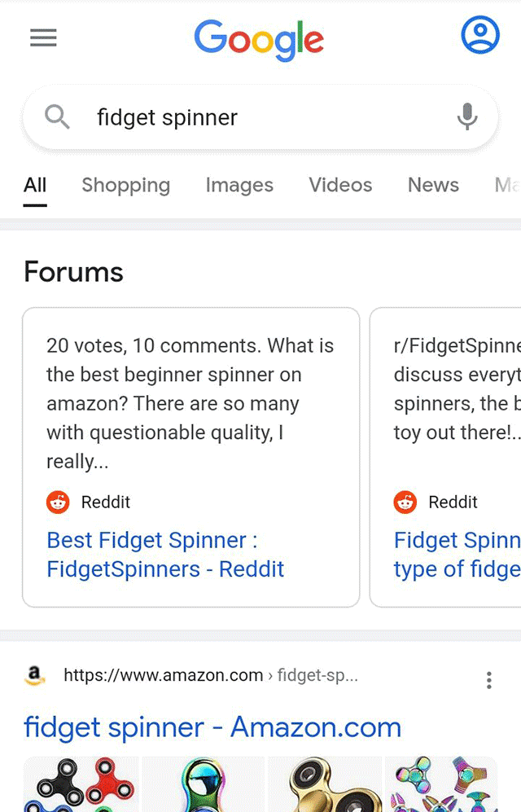Open three-dot options for Amazon result

[488, 680]
